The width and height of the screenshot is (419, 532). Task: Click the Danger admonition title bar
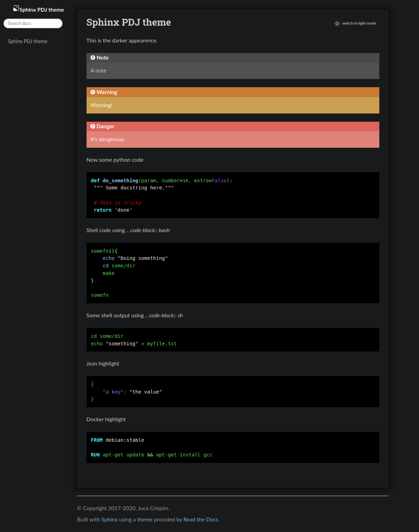(233, 127)
